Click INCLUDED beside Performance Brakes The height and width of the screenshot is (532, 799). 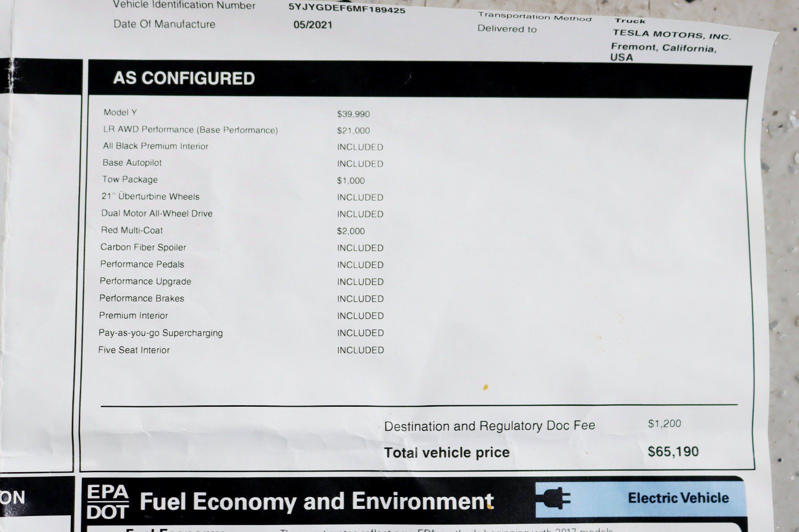360,299
